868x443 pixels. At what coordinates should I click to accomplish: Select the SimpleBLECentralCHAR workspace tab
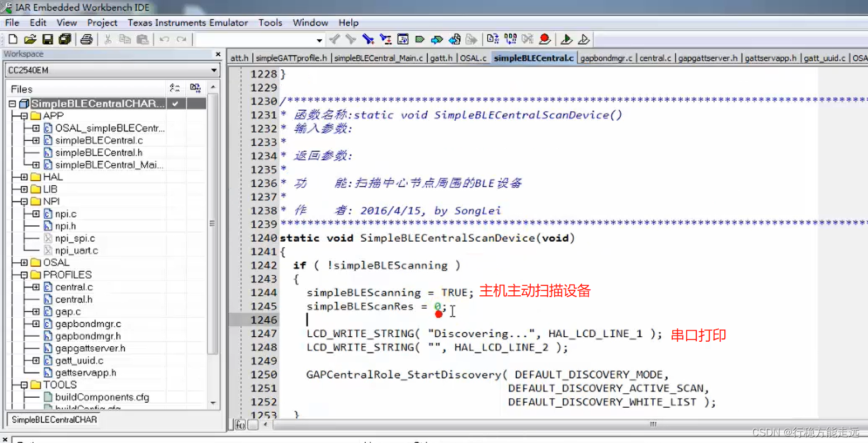(54, 420)
